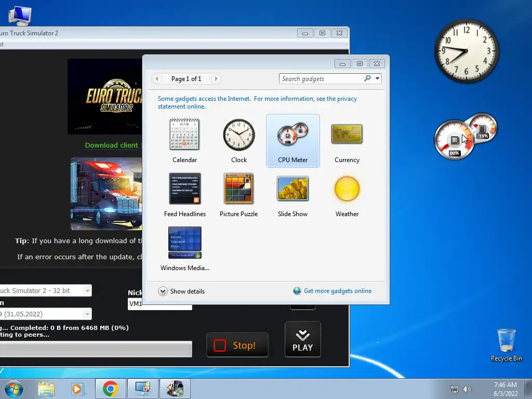Click into the Search gadgets field
Viewport: 532px width, 399px height.
coord(321,79)
